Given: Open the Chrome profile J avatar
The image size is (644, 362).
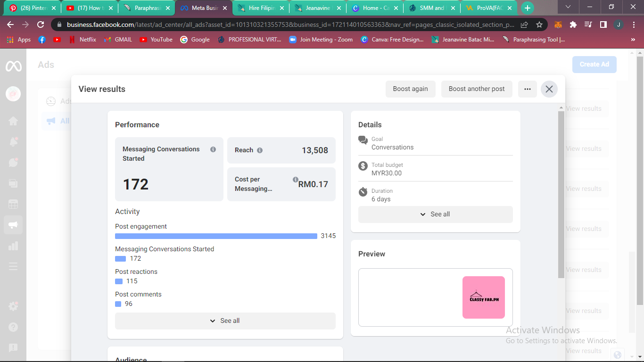Looking at the screenshot, I should pos(619,25).
